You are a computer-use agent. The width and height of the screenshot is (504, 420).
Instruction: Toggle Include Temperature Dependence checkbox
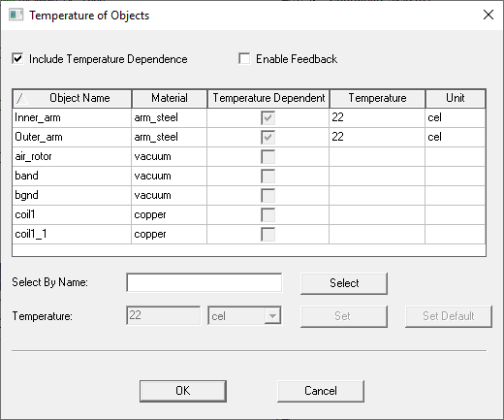point(17,59)
